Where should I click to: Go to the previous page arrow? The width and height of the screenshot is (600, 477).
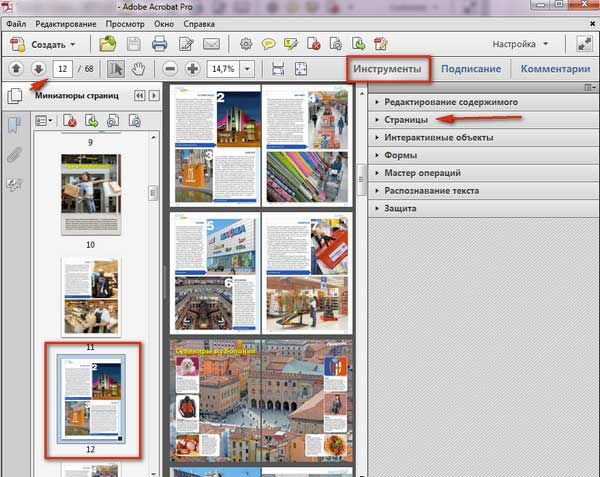[x=16, y=69]
